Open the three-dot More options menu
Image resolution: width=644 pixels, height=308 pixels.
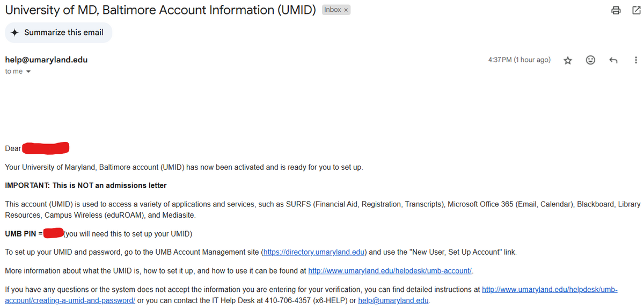click(636, 60)
